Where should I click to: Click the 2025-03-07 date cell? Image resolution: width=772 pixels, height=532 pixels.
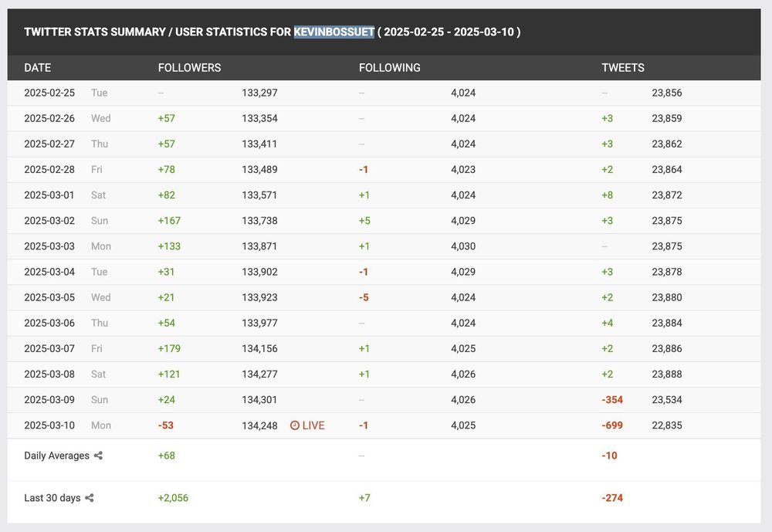tap(49, 349)
